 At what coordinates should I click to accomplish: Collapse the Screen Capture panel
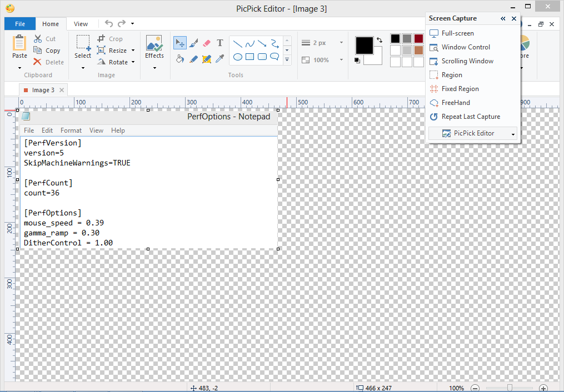click(x=503, y=19)
